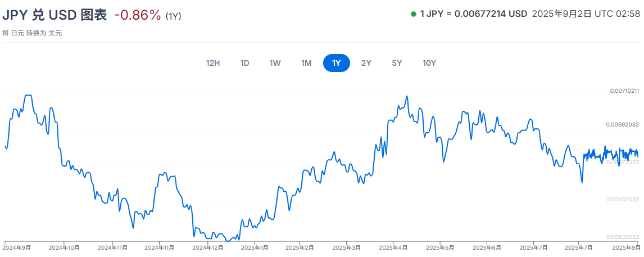This screenshot has width=644, height=257.
Task: Click the green live status dot
Action: tap(414, 14)
